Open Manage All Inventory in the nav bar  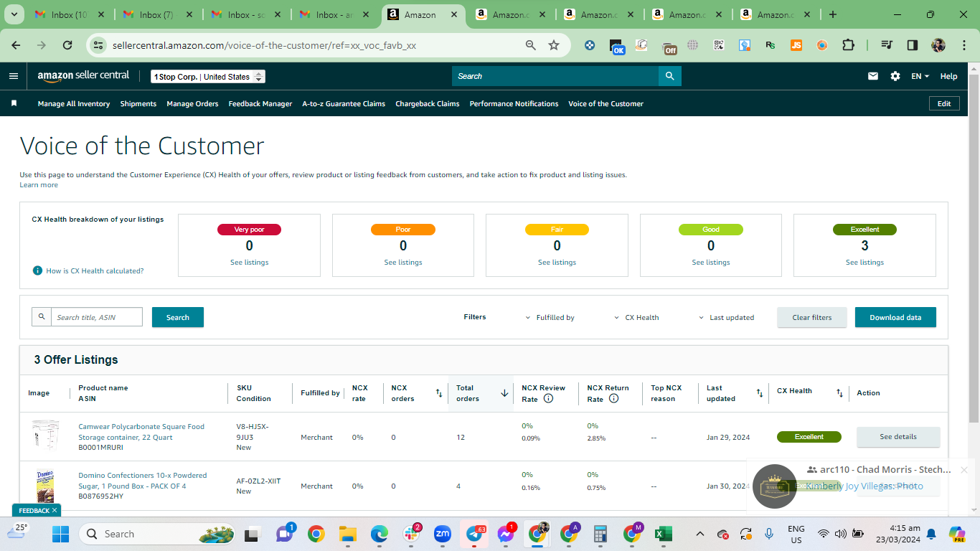coord(74,103)
